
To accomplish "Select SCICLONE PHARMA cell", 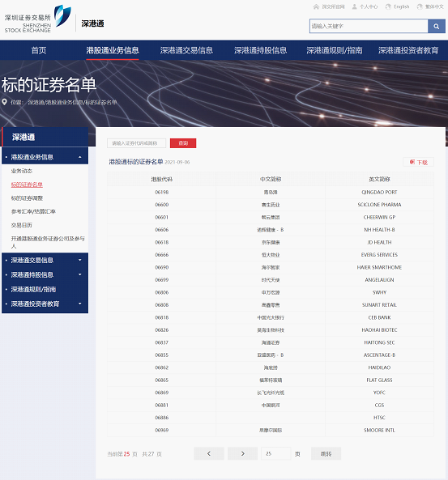I will (x=379, y=205).
